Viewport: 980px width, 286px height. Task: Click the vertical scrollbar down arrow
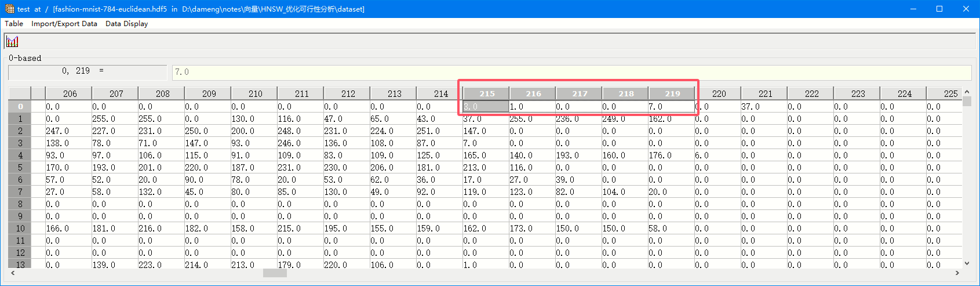tap(967, 263)
